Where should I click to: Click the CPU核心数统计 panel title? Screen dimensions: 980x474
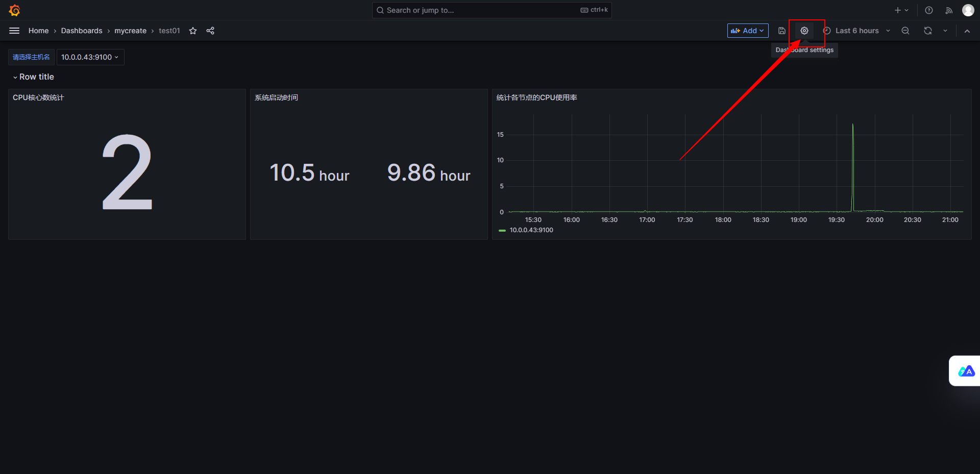[x=38, y=97]
